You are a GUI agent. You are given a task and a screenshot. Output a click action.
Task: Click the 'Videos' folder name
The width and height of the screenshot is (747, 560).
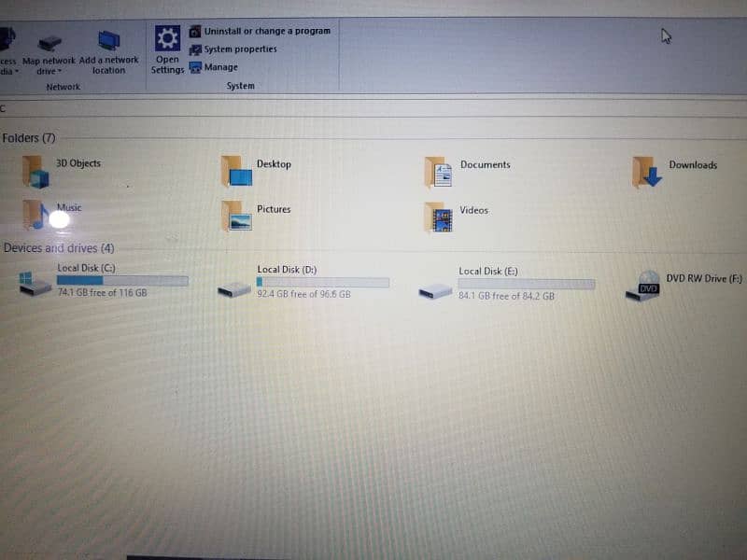tap(474, 210)
